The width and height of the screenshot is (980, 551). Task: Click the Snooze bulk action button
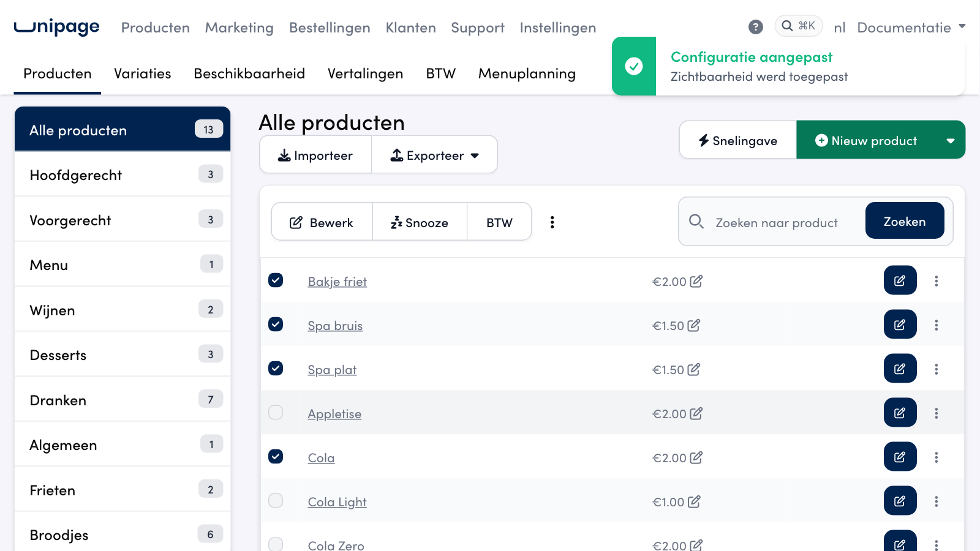(x=420, y=222)
